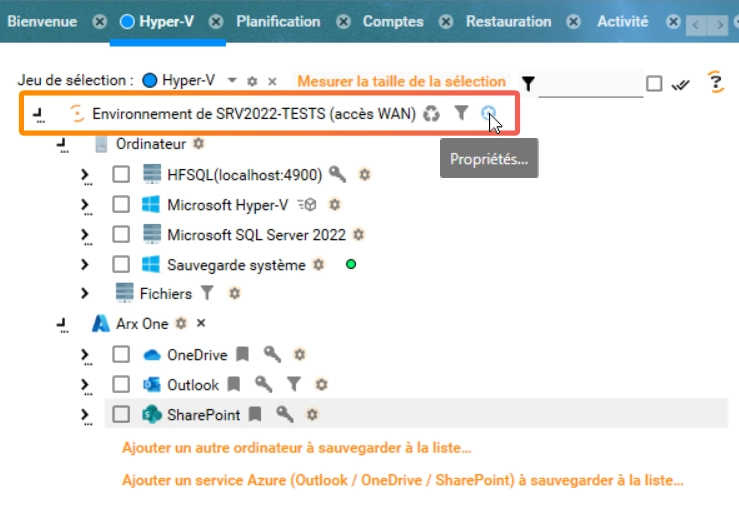
Task: Click the filter icon next to Fichiers
Action: (207, 294)
